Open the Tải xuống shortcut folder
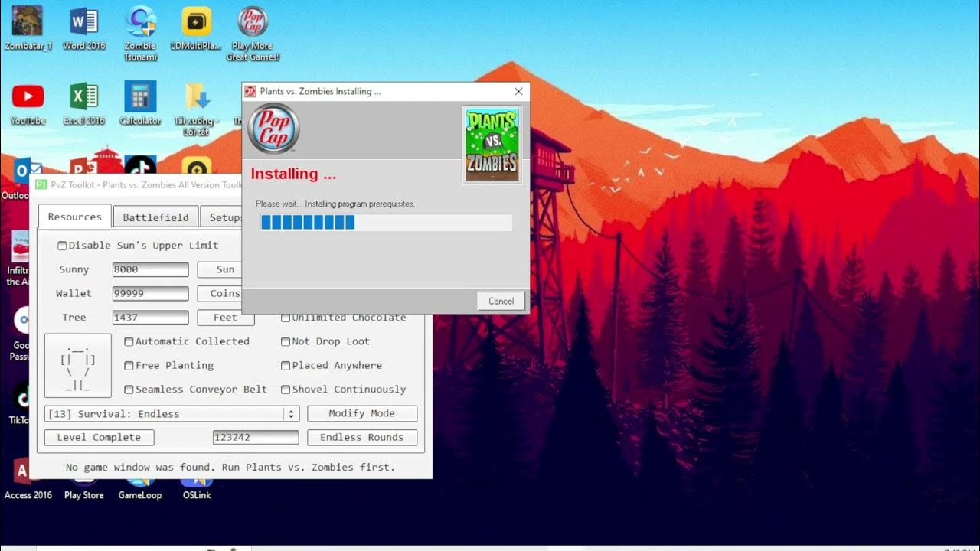 pos(197,109)
